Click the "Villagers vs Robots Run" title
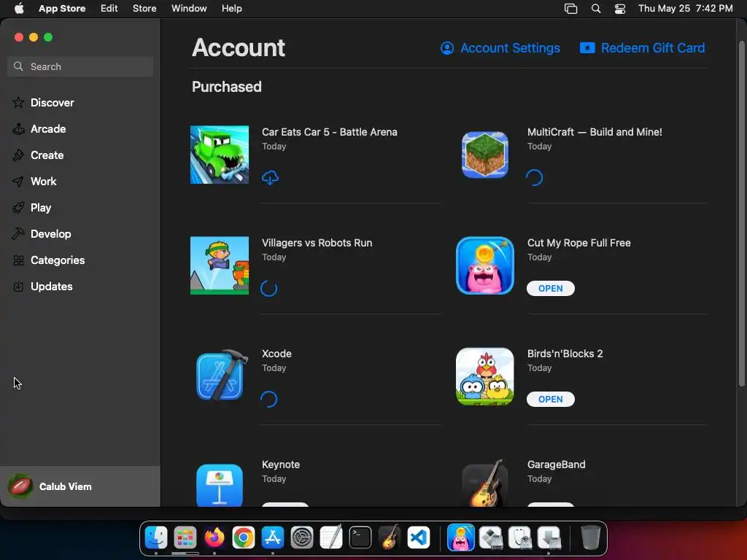Viewport: 747px width, 560px height. 317,243
